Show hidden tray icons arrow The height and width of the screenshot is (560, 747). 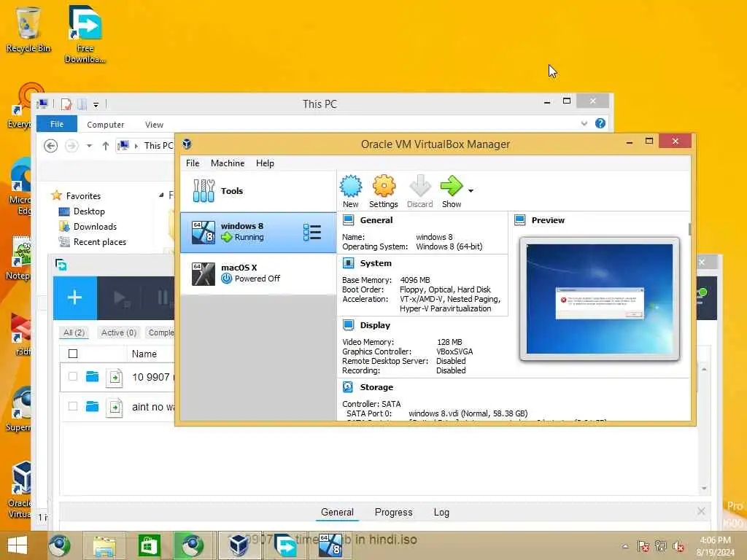pos(625,546)
